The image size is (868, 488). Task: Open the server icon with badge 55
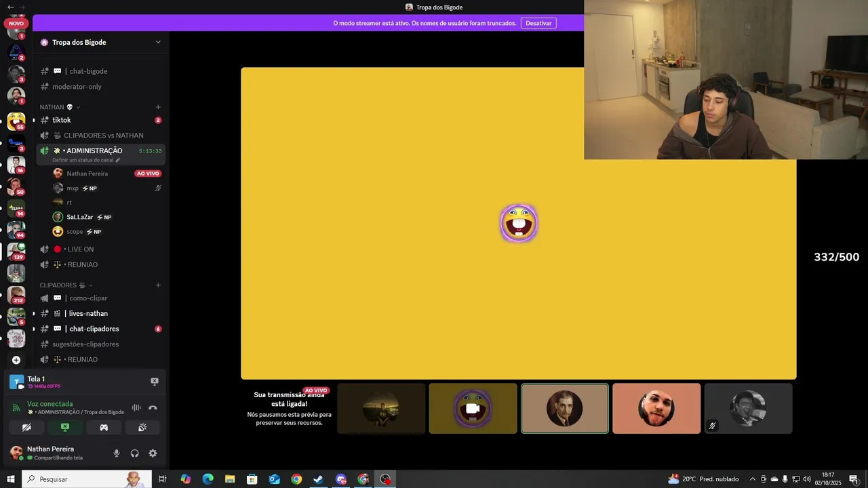(16, 121)
